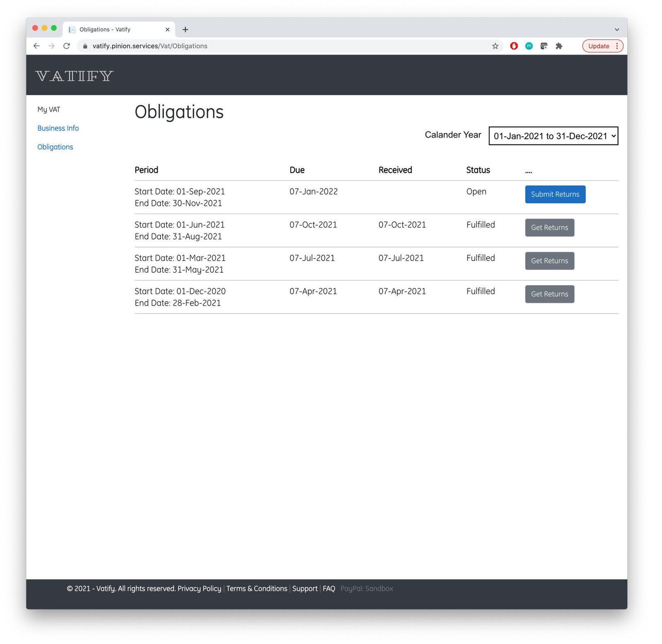Get Returns for 01-Mar-2021 period
Viewport: 662px width, 644px height.
549,261
